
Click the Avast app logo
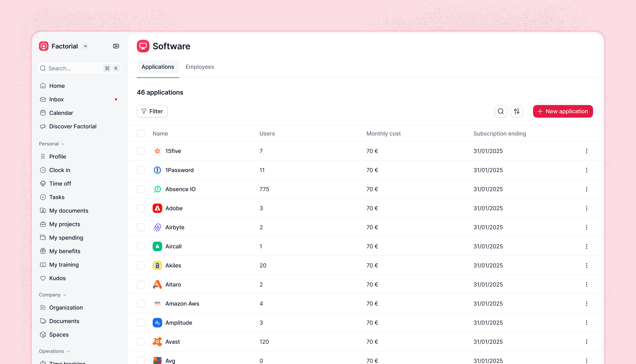point(157,342)
